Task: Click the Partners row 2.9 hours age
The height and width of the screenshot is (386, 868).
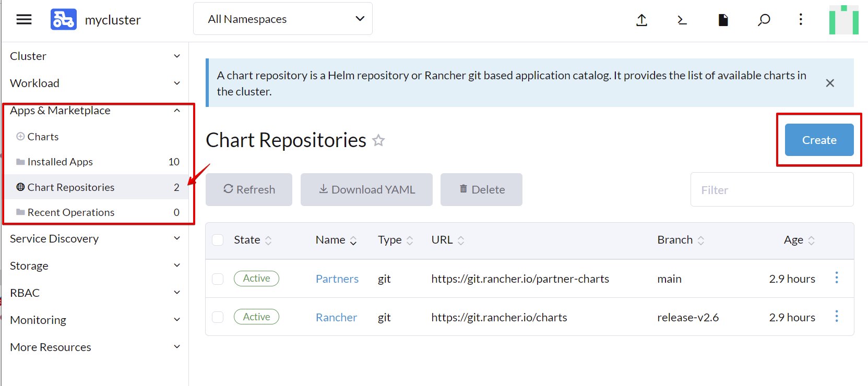Action: click(x=792, y=279)
